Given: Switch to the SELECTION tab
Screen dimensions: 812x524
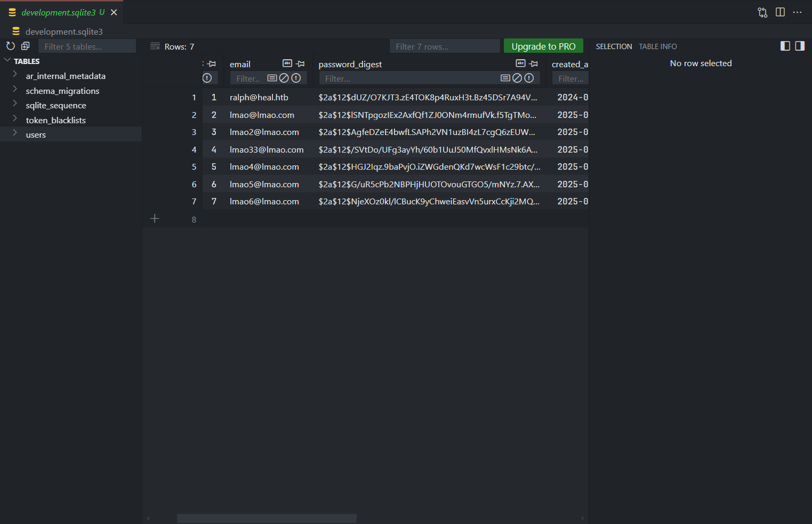Looking at the screenshot, I should point(614,46).
